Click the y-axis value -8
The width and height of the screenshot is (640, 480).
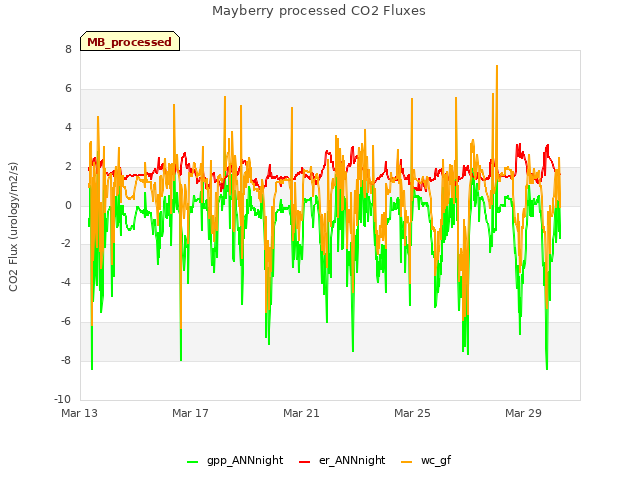pos(66,361)
